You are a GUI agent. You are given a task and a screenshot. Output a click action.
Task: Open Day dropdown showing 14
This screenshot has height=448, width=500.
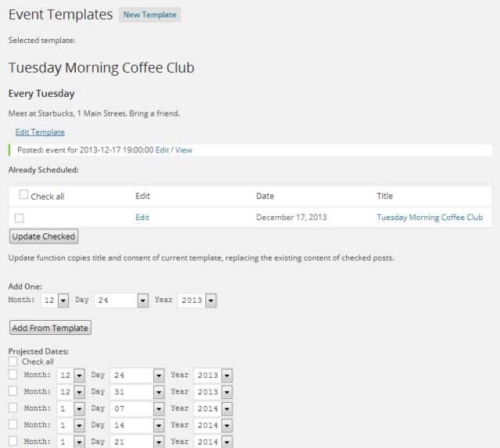pos(137,425)
